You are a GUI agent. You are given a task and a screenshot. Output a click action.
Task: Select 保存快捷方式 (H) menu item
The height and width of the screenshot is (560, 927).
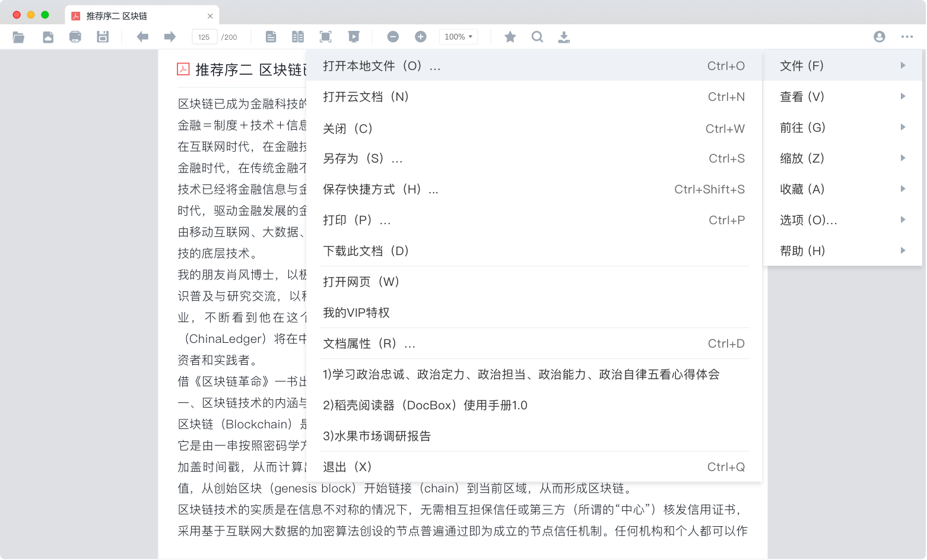pos(534,189)
